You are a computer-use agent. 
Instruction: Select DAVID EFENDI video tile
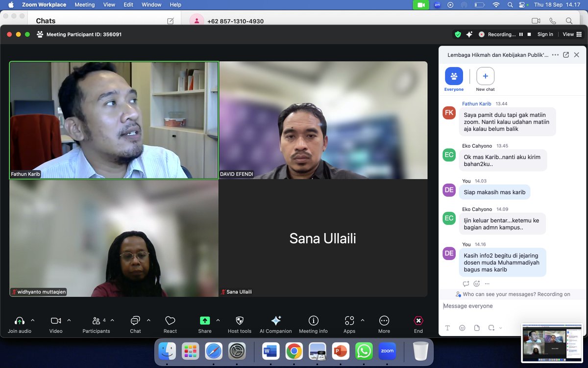point(323,120)
